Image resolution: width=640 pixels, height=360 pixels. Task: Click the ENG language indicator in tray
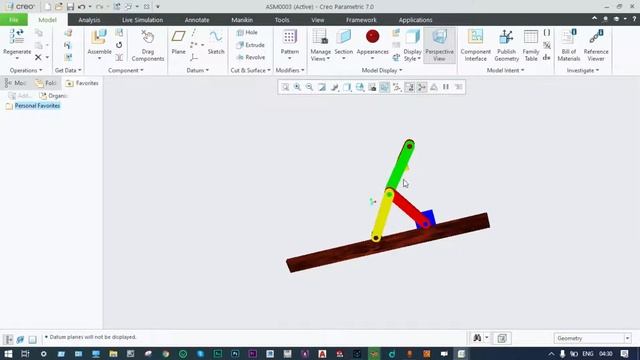point(588,353)
